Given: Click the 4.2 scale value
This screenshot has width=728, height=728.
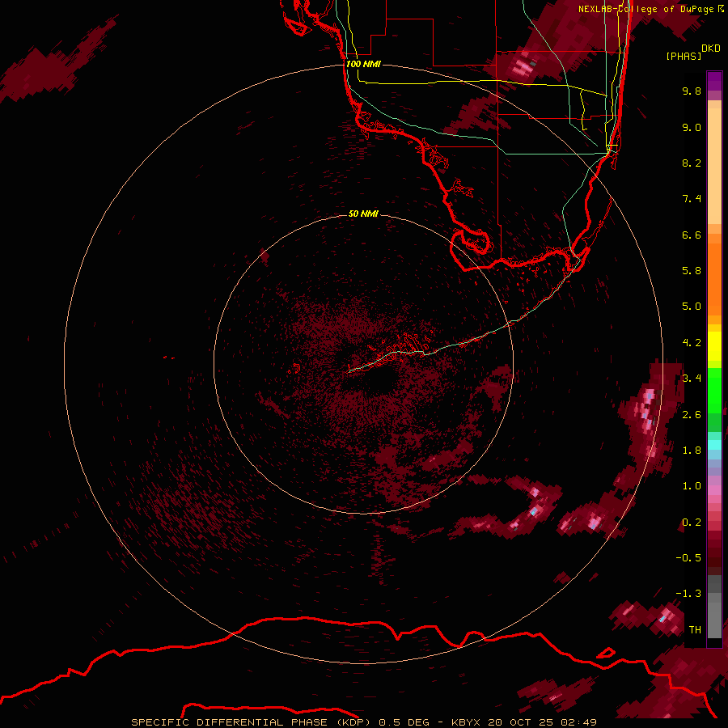Looking at the screenshot, I should tap(692, 343).
